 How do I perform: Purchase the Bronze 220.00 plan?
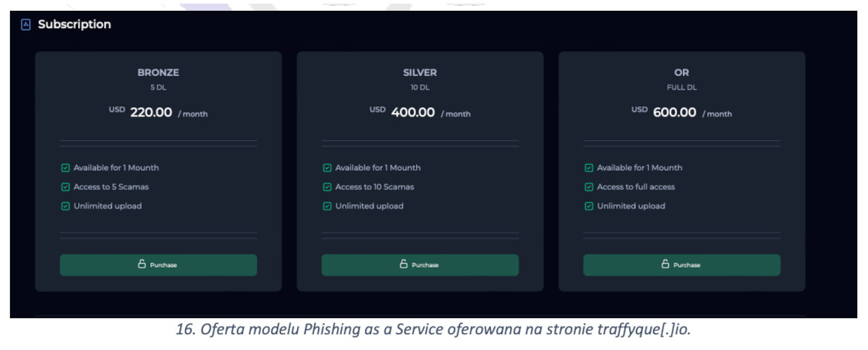coord(158,265)
